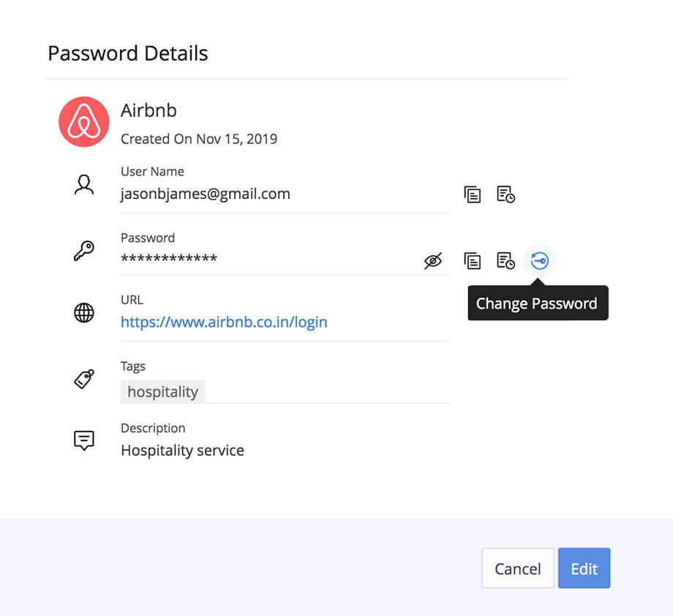Open user name history icon

[x=505, y=195]
